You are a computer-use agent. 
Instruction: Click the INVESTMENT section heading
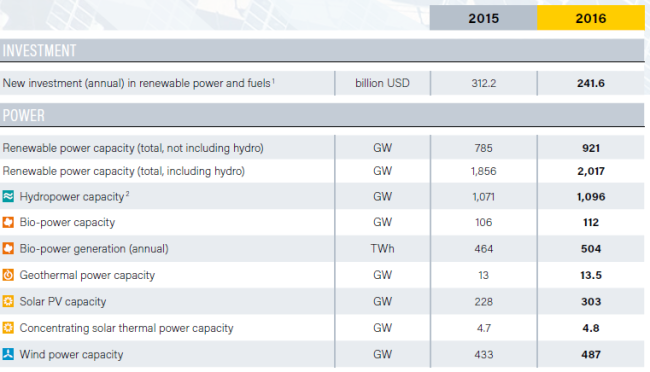(39, 51)
